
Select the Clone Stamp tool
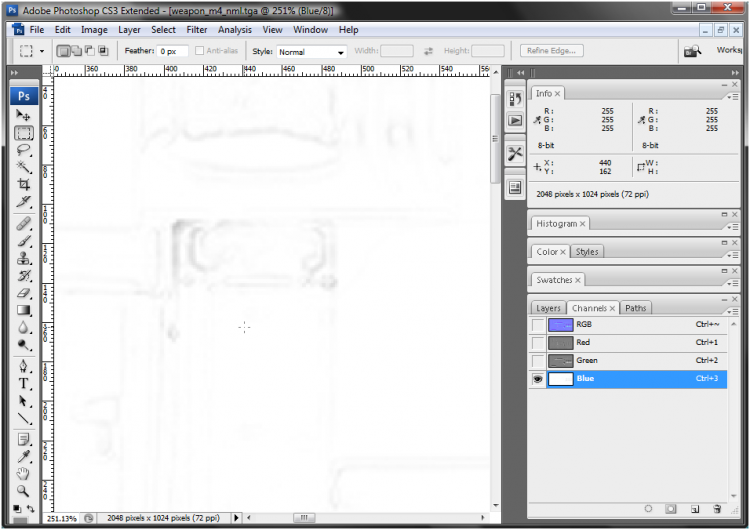coord(24,258)
